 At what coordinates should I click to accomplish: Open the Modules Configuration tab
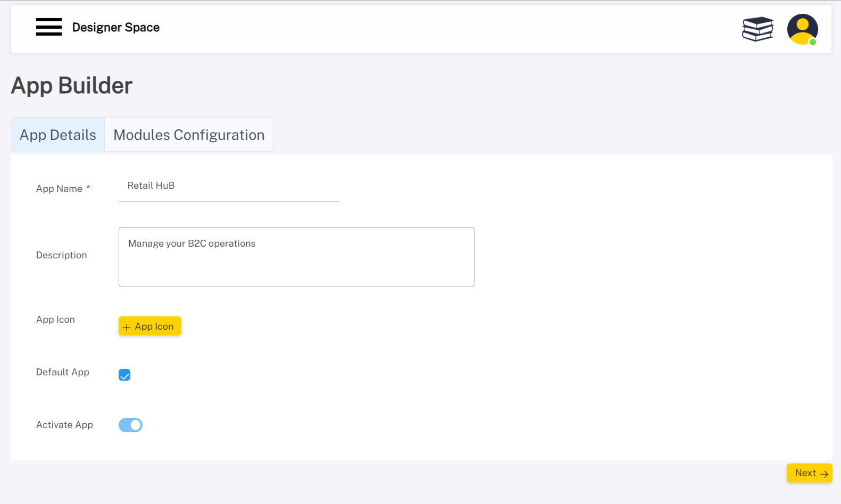pyautogui.click(x=189, y=135)
